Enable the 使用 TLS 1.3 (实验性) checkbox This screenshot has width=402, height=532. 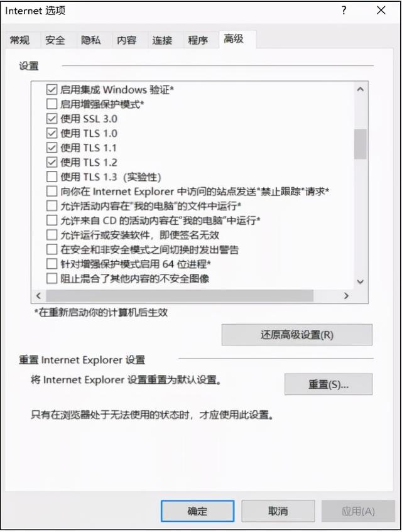52,176
